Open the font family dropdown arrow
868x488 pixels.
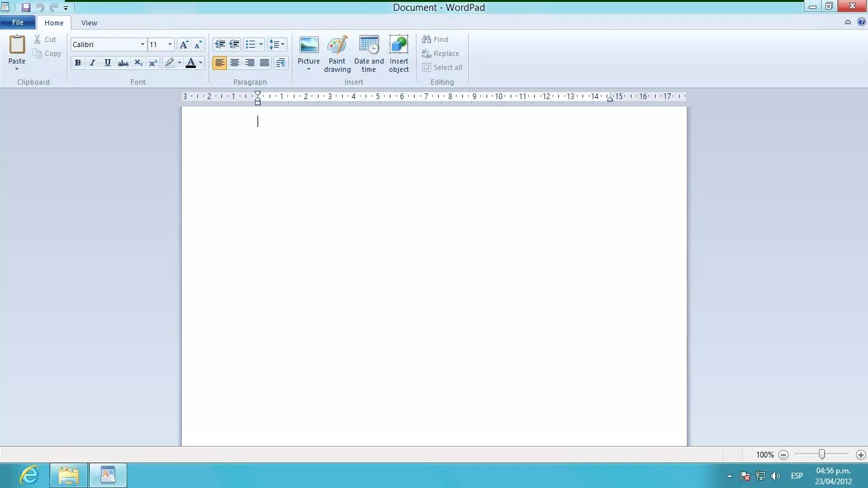tap(142, 44)
